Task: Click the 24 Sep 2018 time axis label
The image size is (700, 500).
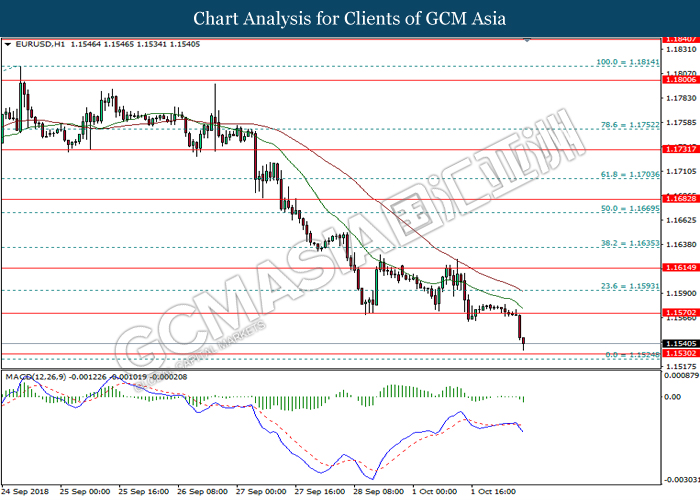Action: (25, 492)
